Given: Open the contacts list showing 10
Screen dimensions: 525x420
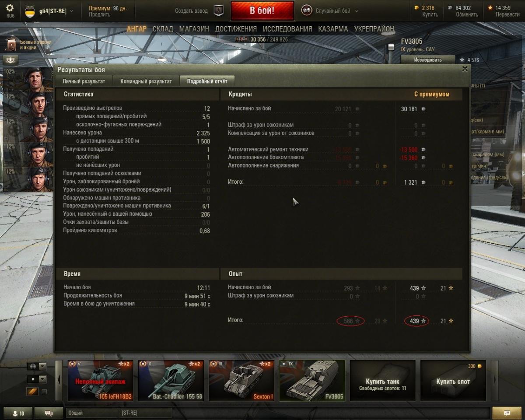Looking at the screenshot, I should (18, 413).
